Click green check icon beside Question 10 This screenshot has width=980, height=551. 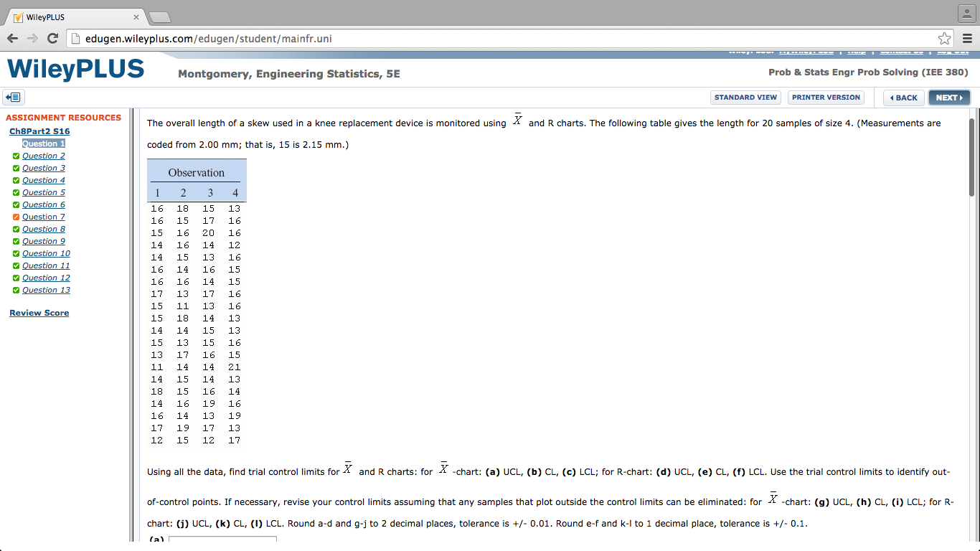coord(16,253)
